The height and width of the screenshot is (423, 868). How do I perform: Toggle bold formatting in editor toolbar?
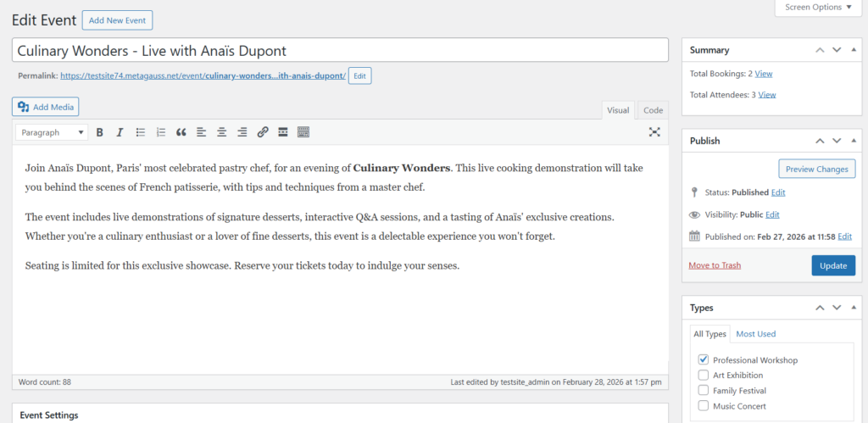(99, 132)
